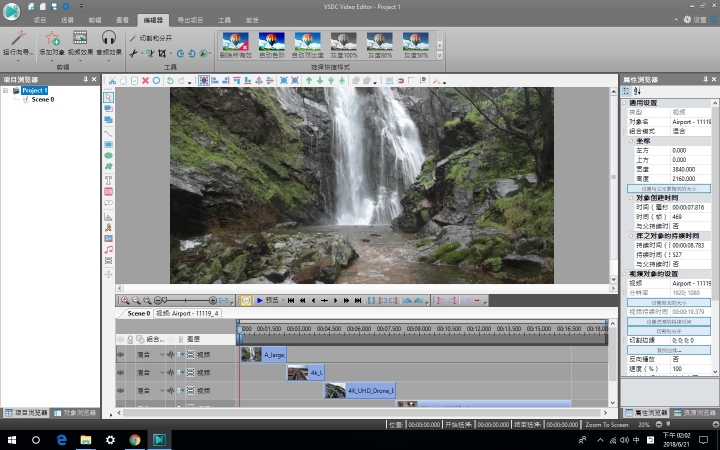Switch to the 场景 ribbon tab
The width and height of the screenshot is (720, 450).
[68, 20]
